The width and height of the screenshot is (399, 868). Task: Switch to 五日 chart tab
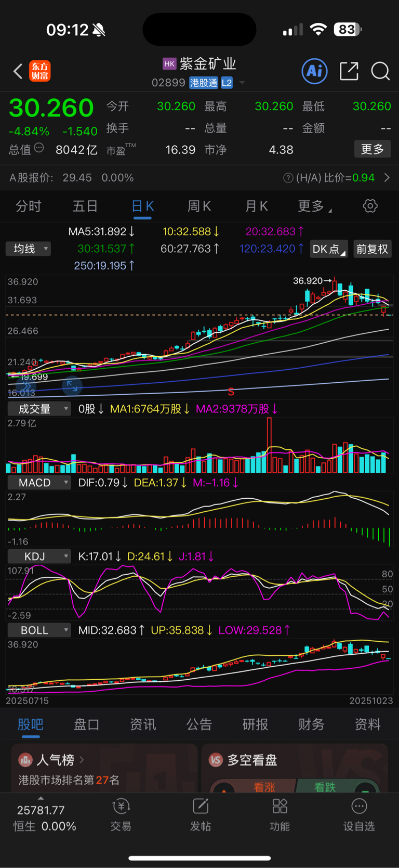85,206
